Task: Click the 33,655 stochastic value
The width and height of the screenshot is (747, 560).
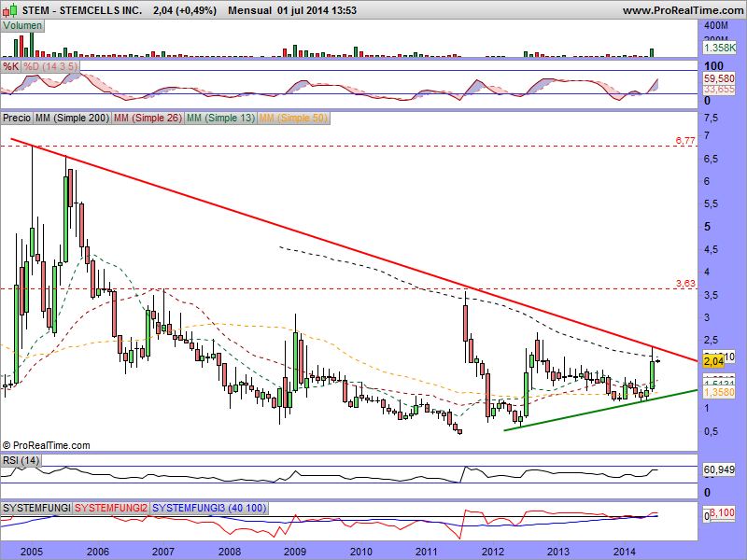Action: (719, 90)
